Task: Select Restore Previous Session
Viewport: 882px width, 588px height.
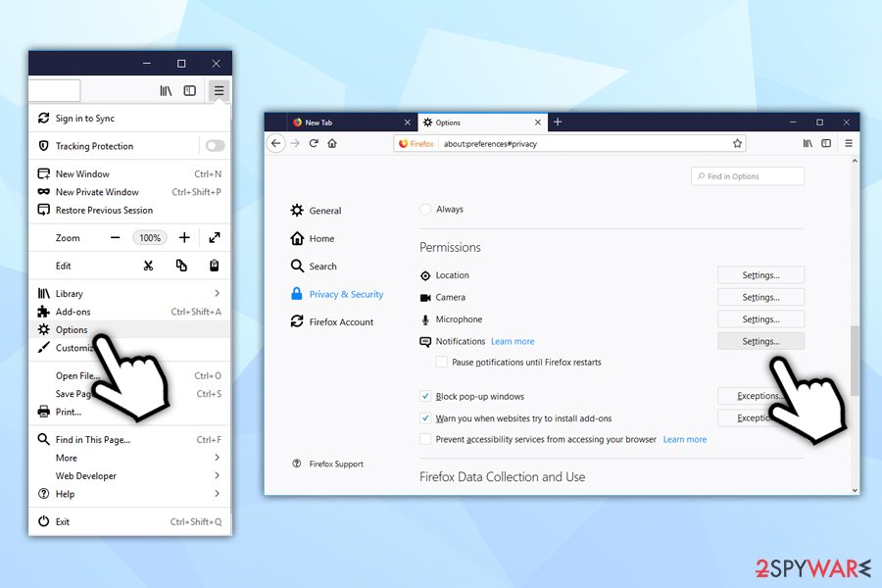Action: click(129, 210)
